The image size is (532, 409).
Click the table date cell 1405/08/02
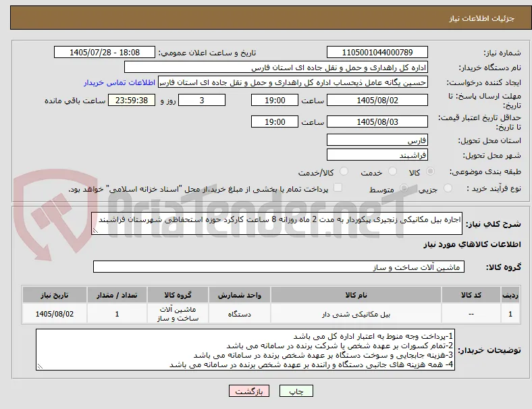(55, 314)
